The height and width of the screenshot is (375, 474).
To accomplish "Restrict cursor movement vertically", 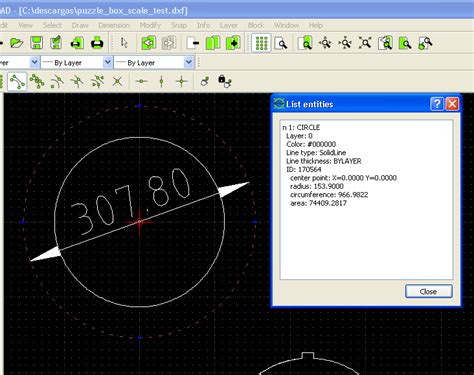I will (162, 81).
